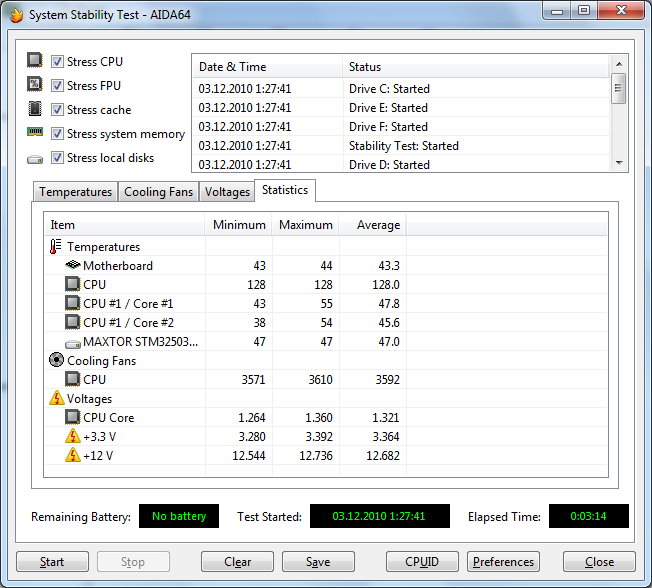This screenshot has height=588, width=652.
Task: Click the Average column header
Action: click(x=373, y=225)
